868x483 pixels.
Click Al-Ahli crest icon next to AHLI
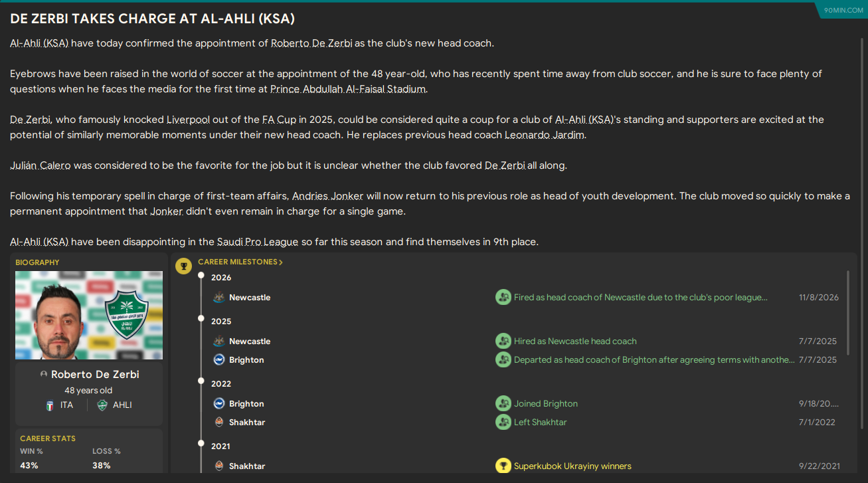coord(102,405)
